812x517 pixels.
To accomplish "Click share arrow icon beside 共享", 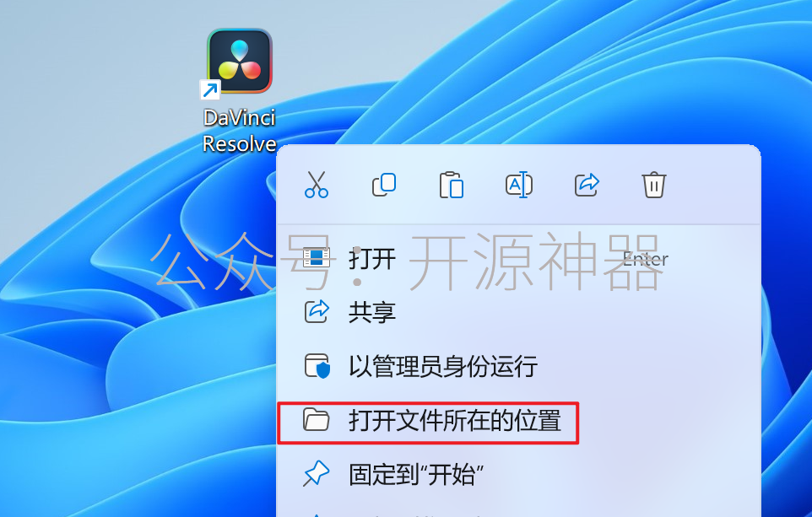I will pos(317,311).
